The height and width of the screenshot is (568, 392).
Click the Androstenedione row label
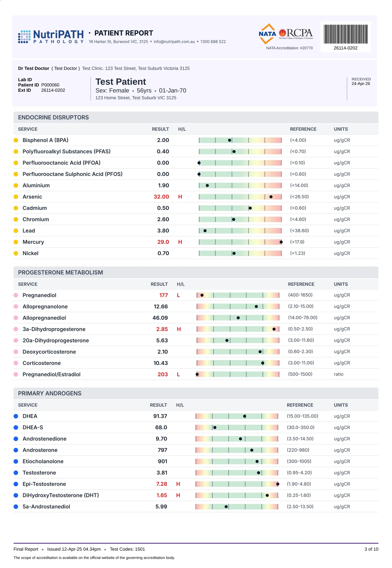point(45,439)
